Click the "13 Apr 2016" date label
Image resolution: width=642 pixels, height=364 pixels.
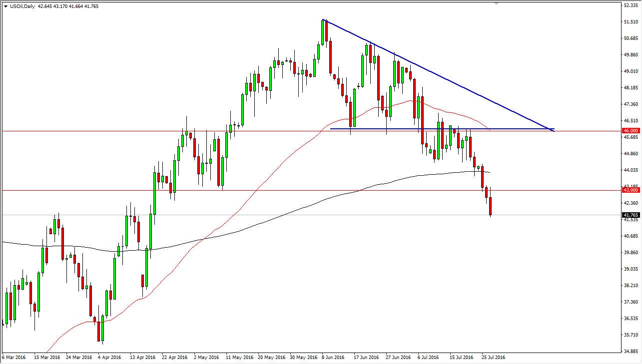[142, 358]
